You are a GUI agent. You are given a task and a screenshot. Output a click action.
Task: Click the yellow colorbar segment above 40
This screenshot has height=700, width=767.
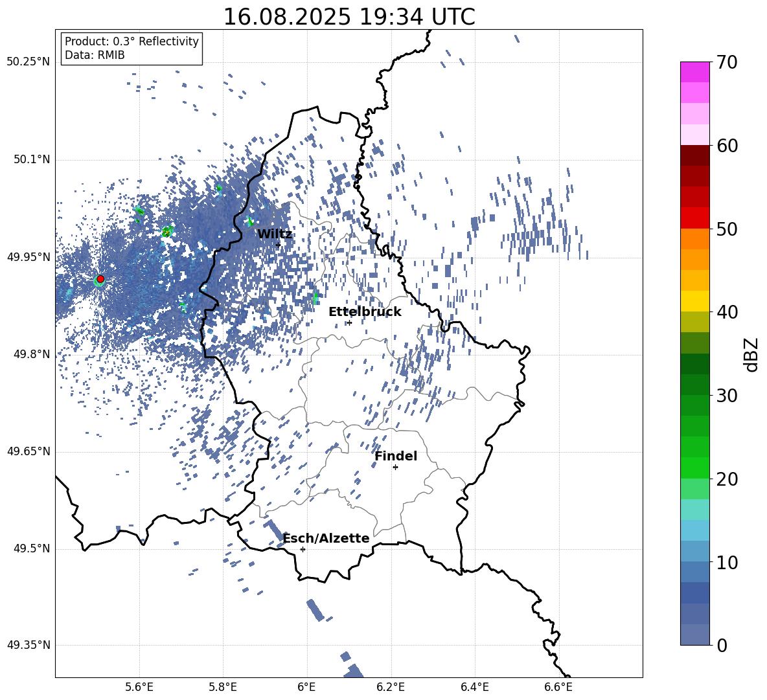[x=695, y=301]
